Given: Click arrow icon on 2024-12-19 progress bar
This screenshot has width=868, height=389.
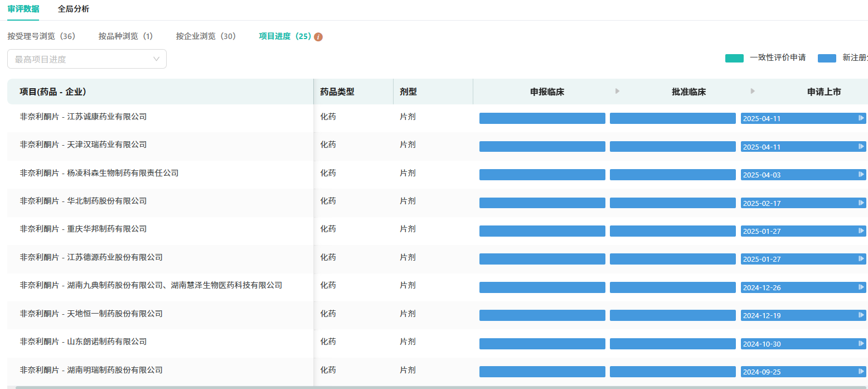Looking at the screenshot, I should click(x=861, y=315).
